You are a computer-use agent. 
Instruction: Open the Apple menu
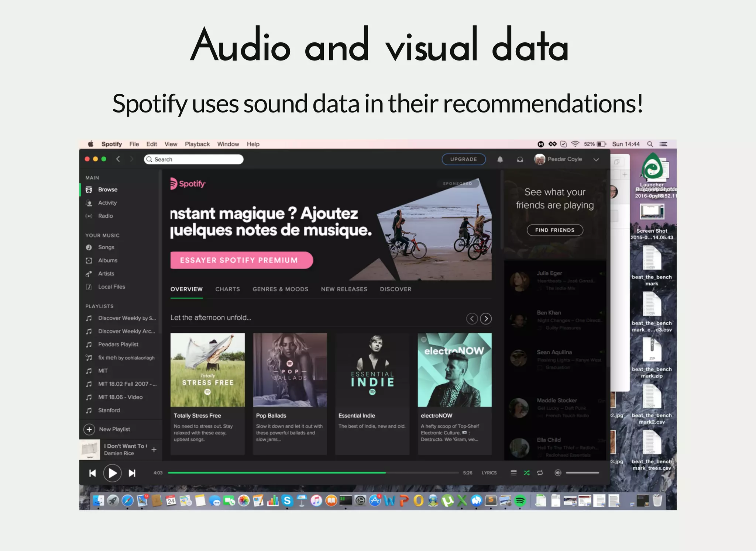[x=90, y=144]
